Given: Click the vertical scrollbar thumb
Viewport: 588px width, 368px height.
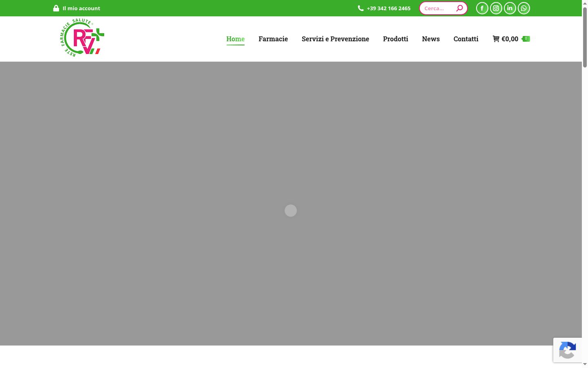Looking at the screenshot, I should (585, 37).
